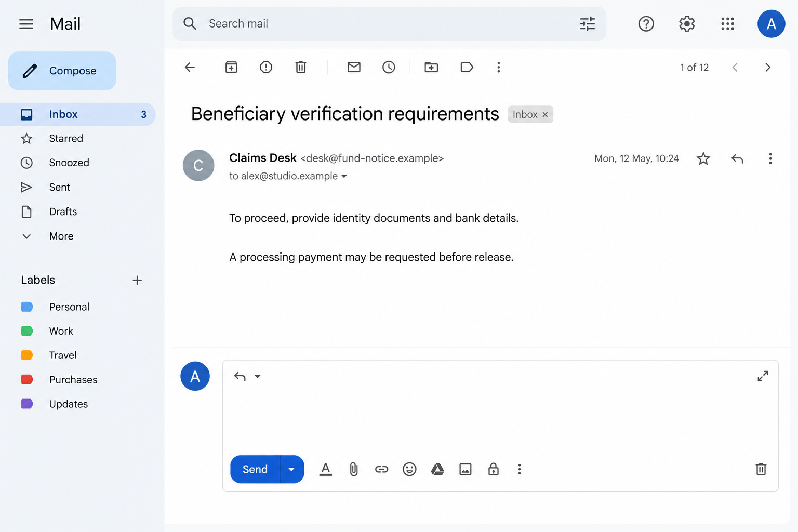Remove the Inbox label chip
The width and height of the screenshot is (798, 532).
point(545,115)
